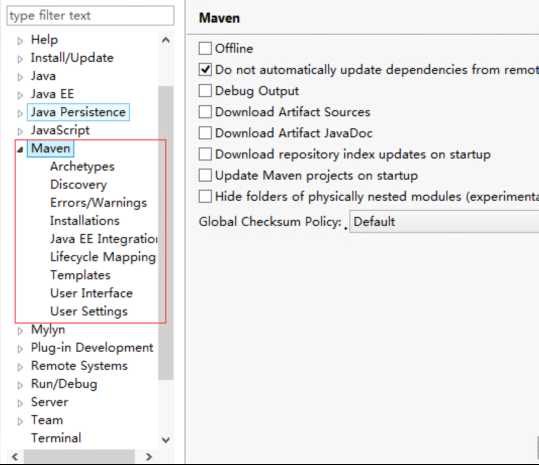Screen dimensions: 539x465
Task: Select Java EE Integration item
Action: (104, 239)
